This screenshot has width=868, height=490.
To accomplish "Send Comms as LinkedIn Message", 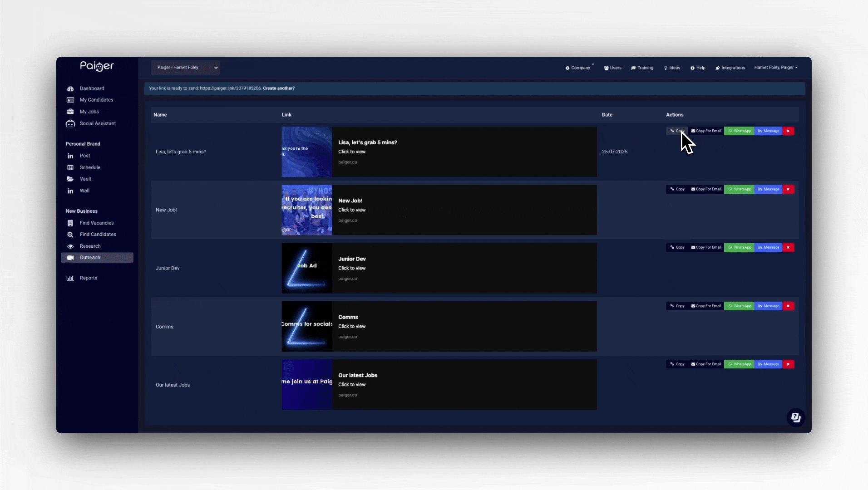I will click(768, 306).
